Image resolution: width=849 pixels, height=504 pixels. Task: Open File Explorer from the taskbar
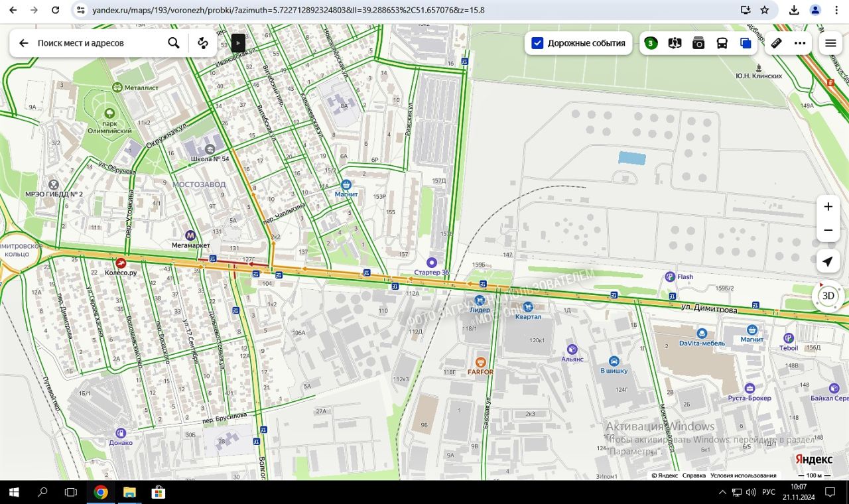click(x=129, y=492)
